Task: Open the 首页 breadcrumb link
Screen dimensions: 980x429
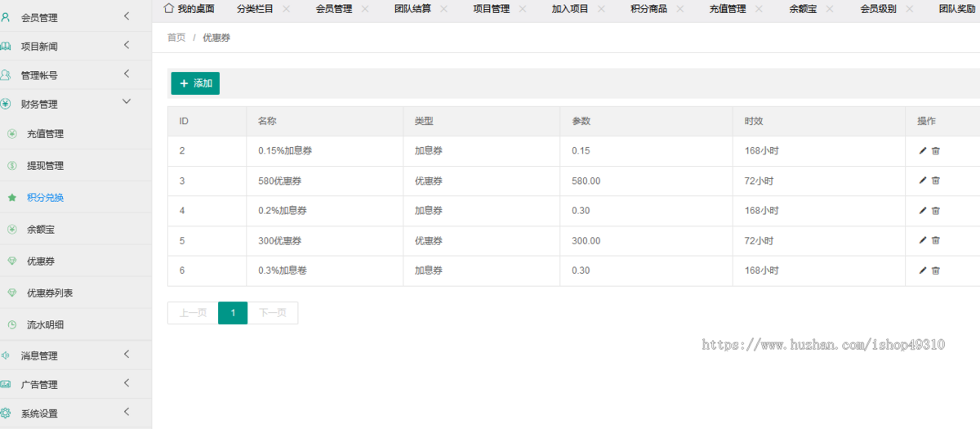Action: pos(176,38)
